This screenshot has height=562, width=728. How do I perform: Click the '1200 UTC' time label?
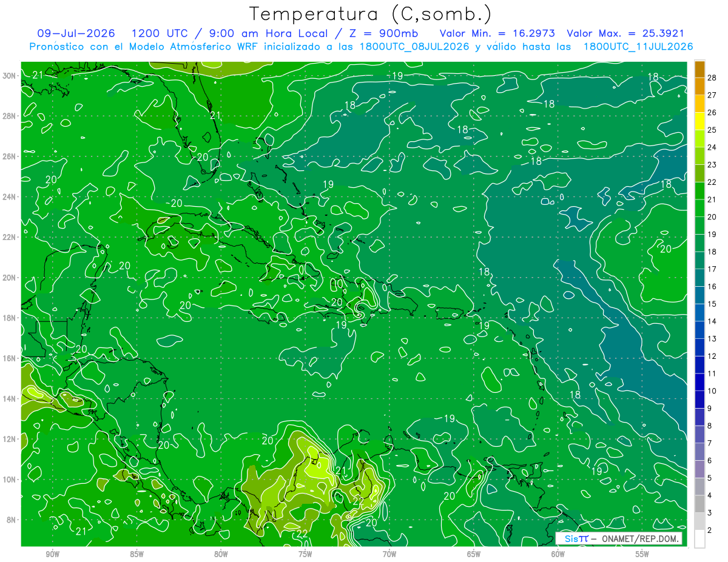pyautogui.click(x=160, y=33)
